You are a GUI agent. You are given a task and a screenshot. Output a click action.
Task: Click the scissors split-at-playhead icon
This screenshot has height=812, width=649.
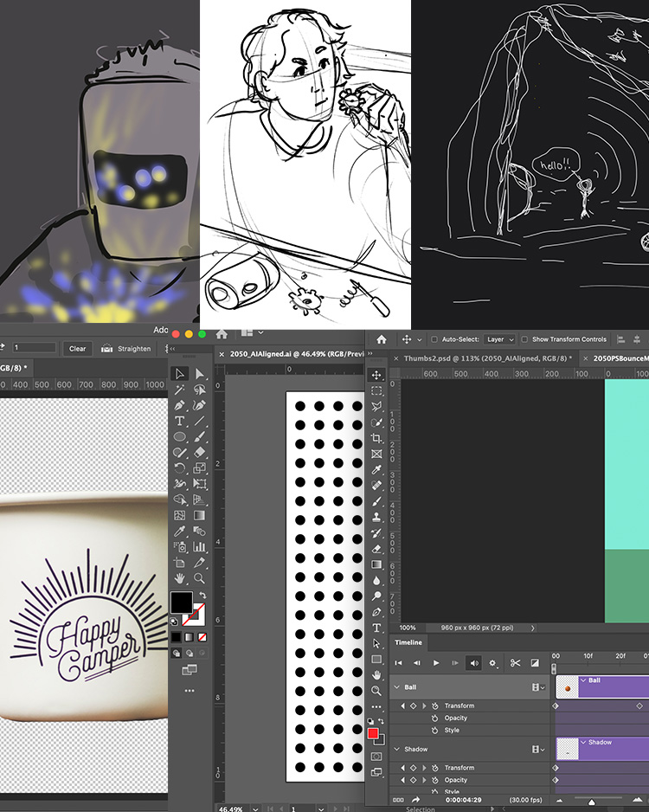tap(515, 663)
